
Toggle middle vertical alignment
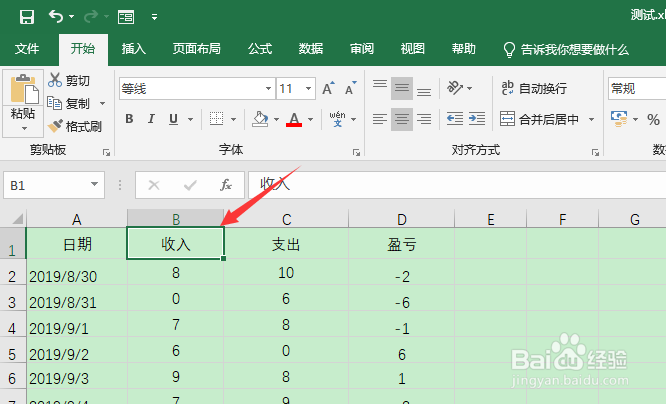click(x=402, y=88)
